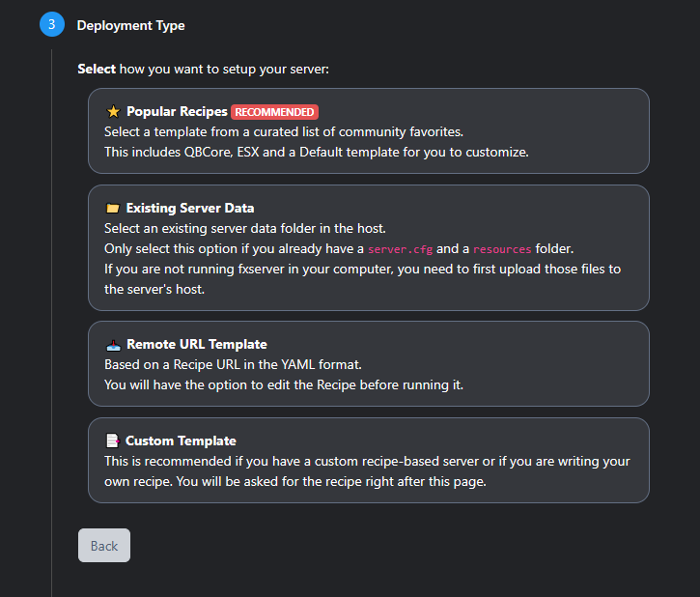Pick the Remote URL Template title
The image size is (700, 597).
click(196, 345)
